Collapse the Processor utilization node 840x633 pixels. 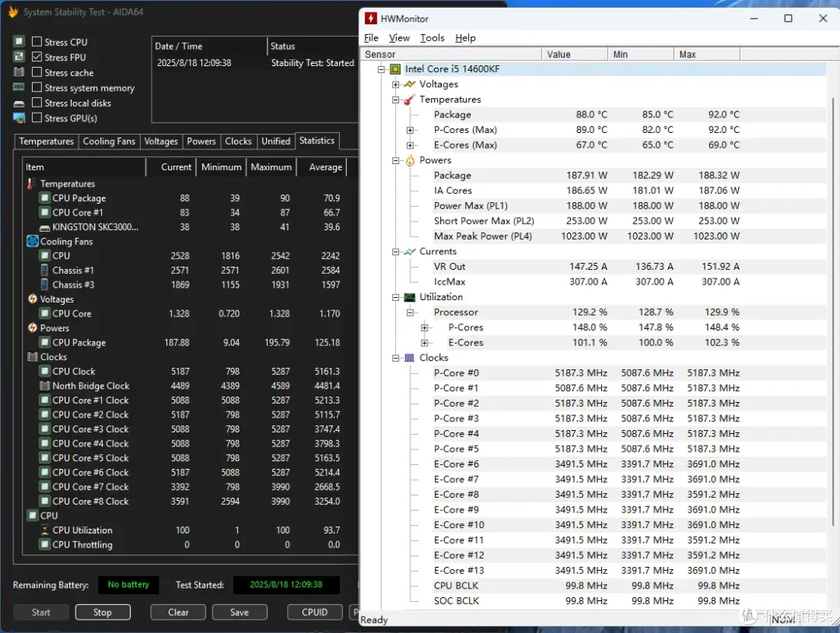click(x=411, y=312)
